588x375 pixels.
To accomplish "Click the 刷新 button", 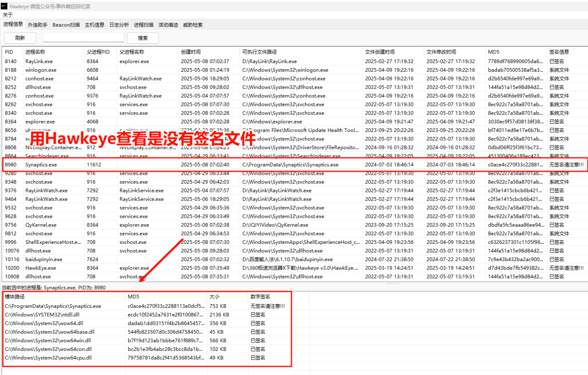I will click(x=20, y=38).
